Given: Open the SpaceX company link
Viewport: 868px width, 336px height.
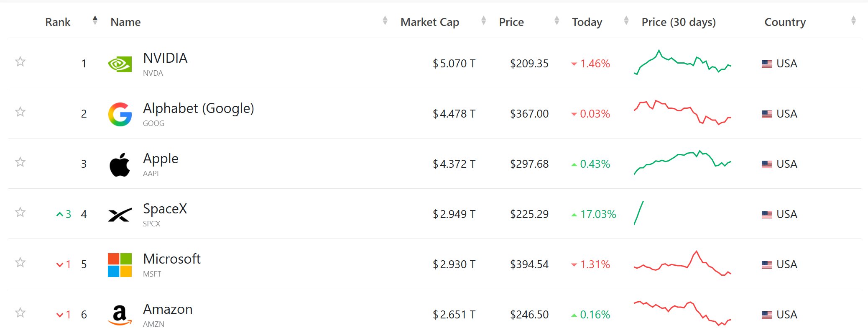Looking at the screenshot, I should pos(165,208).
